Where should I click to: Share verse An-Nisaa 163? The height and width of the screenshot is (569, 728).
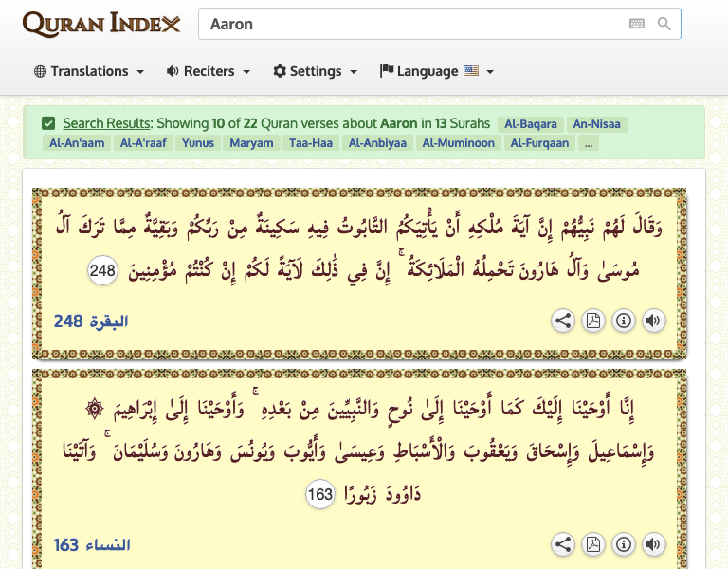(x=563, y=544)
